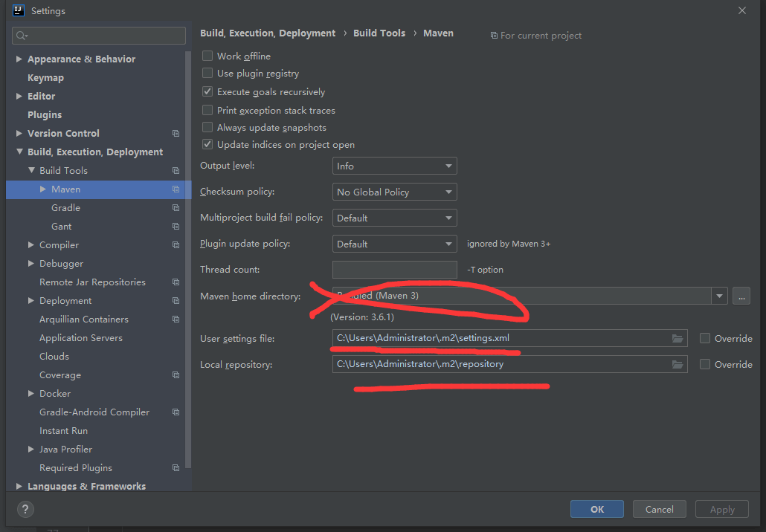Viewport: 766px width, 532px height.
Task: Expand the Appearance & Behavior tree node
Action: (x=19, y=59)
